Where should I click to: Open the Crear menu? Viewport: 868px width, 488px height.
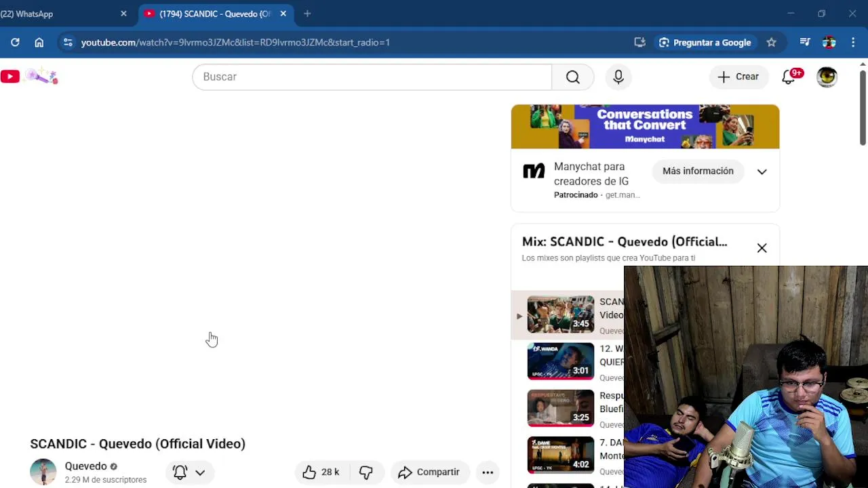[738, 77]
